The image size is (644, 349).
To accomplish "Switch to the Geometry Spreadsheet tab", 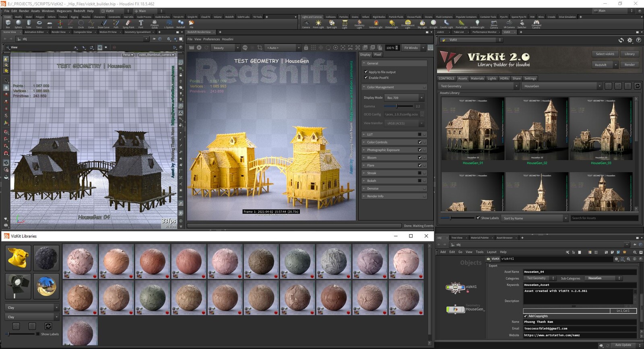I will click(x=137, y=32).
